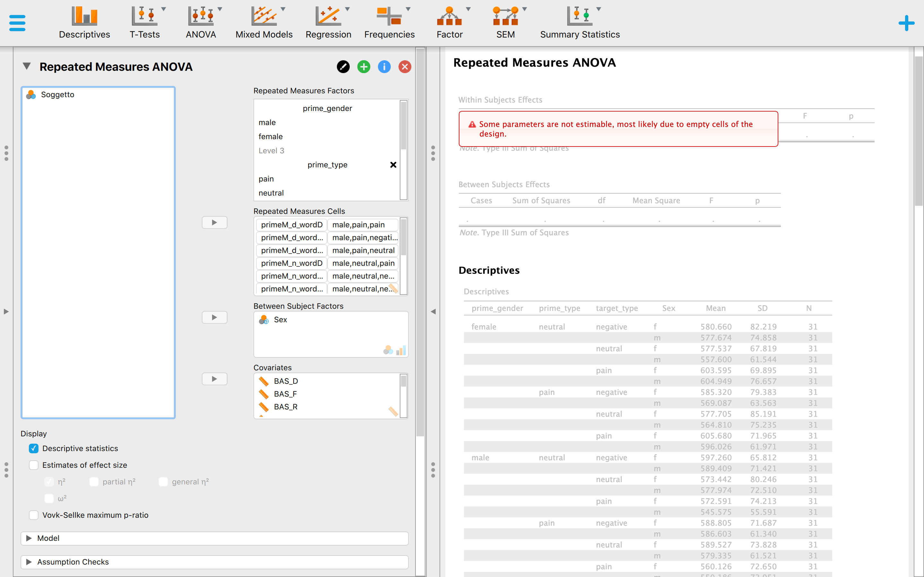Enable Vovk-Sellke maximum p-ratio
The image size is (924, 577).
[33, 515]
